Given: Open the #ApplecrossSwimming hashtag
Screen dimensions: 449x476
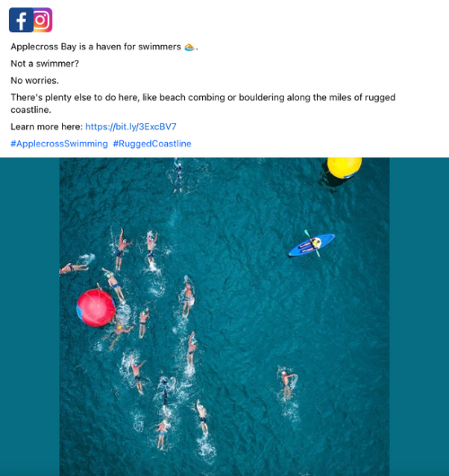Looking at the screenshot, I should click(x=59, y=144).
